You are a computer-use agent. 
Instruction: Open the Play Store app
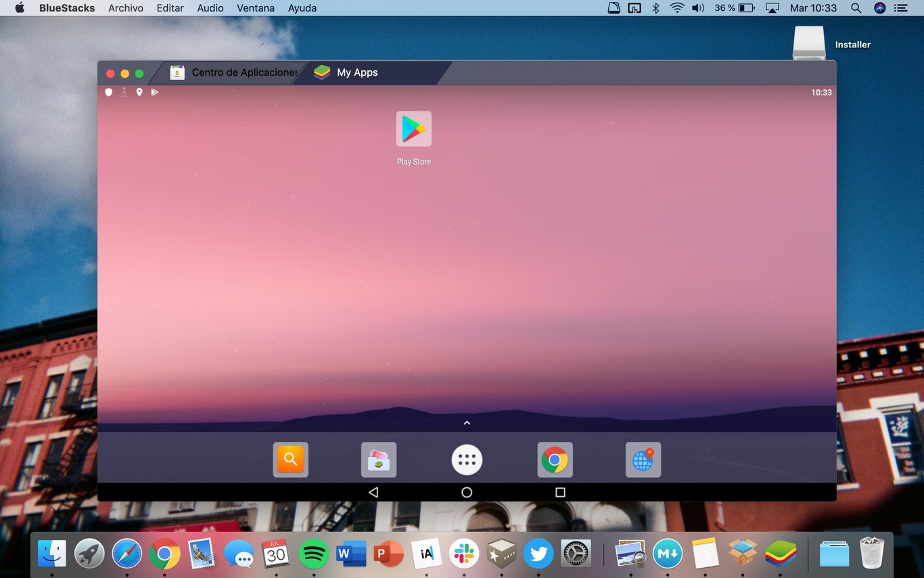pos(413,129)
